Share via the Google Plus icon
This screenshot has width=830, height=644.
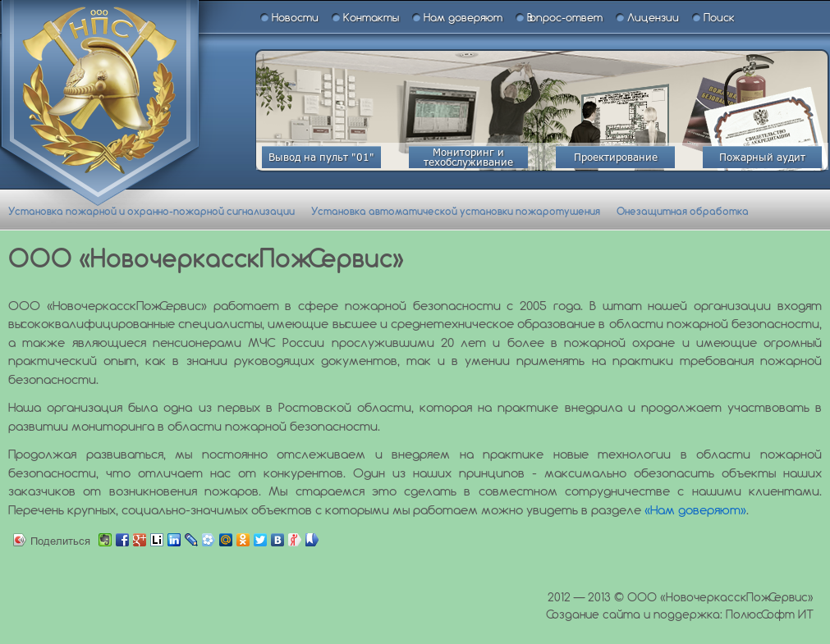click(140, 540)
